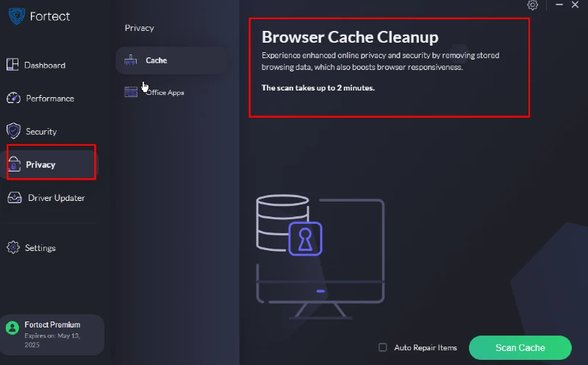Enable the Auto Repair Items checkbox
Screen dimensions: 588x365
382,347
